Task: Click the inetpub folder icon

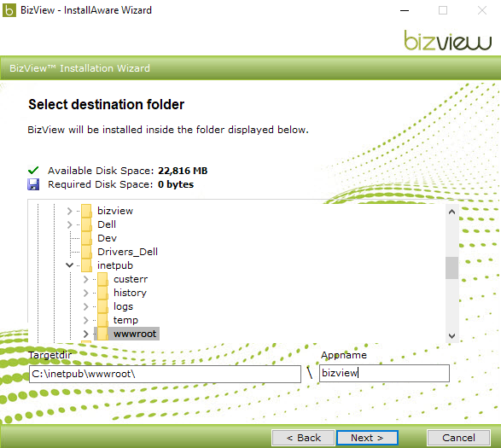Action: click(x=86, y=265)
